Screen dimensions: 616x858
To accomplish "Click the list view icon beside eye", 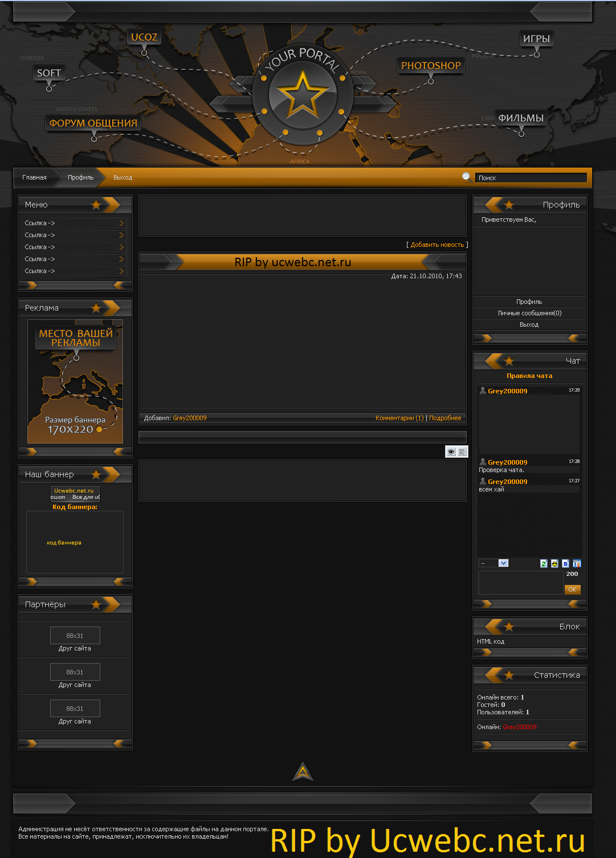I will (462, 452).
